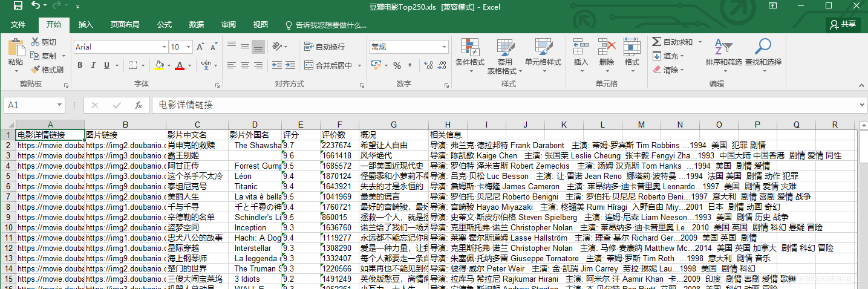Viewport: 868px width, 289px height.
Task: Open the Fill (填充) dropdown
Action: (669, 56)
